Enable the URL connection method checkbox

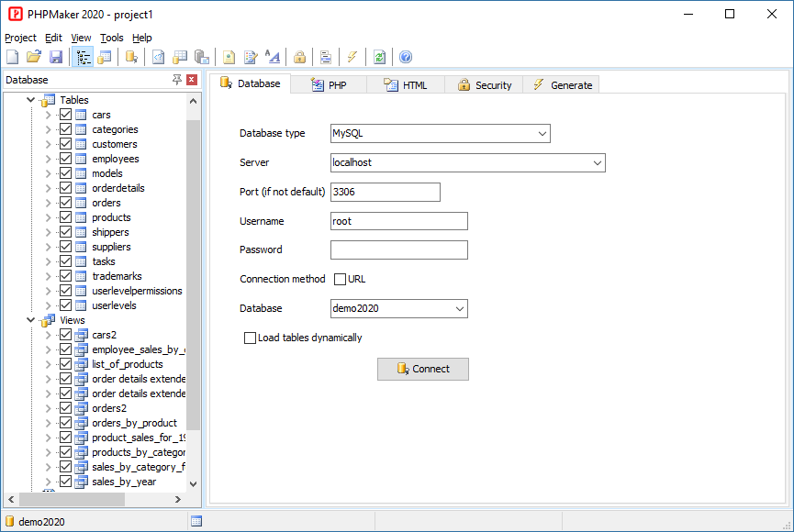click(340, 279)
